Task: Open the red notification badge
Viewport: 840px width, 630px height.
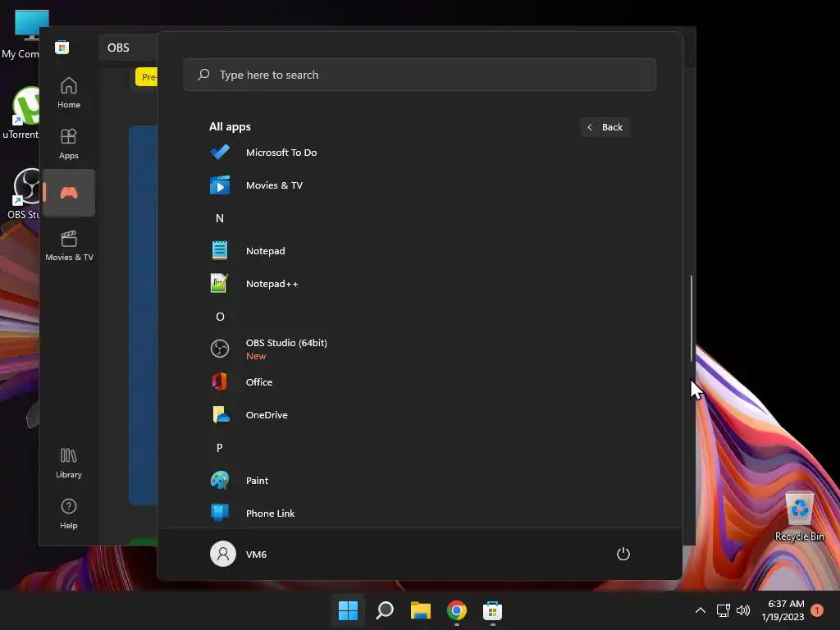Action: tap(817, 610)
